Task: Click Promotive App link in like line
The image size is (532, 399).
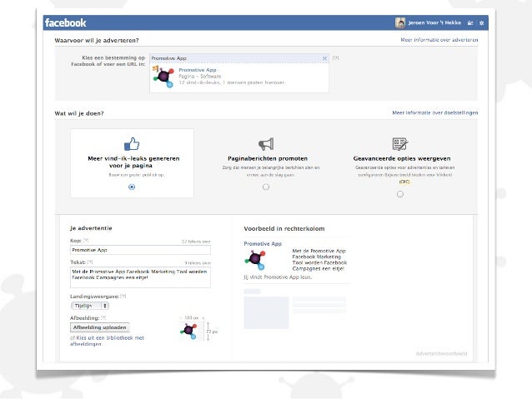Action: coord(279,277)
